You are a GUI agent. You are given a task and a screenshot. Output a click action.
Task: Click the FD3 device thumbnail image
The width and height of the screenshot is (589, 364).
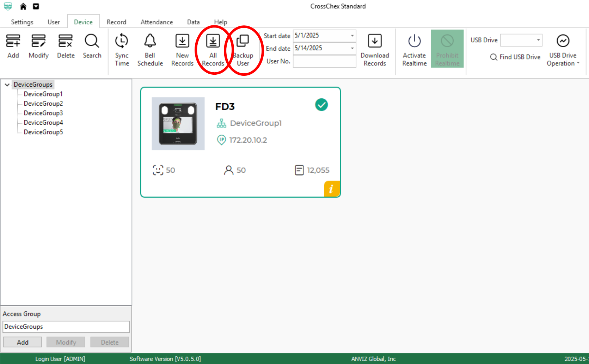pyautogui.click(x=178, y=124)
